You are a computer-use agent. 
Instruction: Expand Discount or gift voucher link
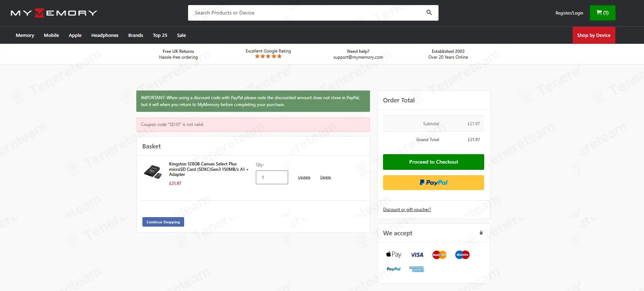407,210
